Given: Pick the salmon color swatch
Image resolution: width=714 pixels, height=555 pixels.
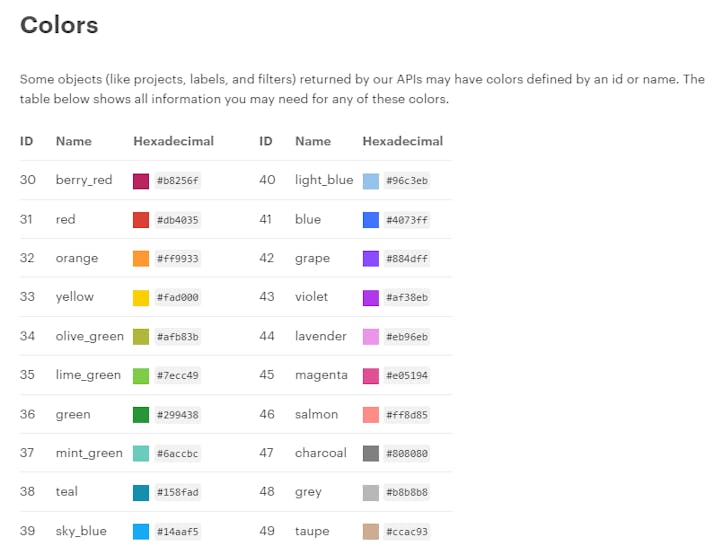Looking at the screenshot, I should 371,415.
